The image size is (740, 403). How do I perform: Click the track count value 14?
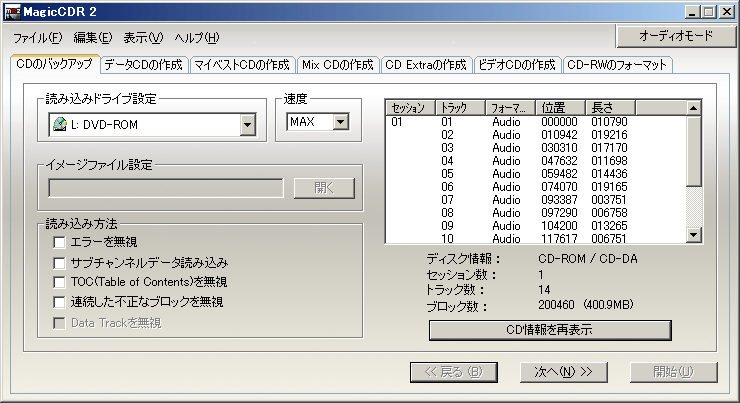(x=544, y=290)
